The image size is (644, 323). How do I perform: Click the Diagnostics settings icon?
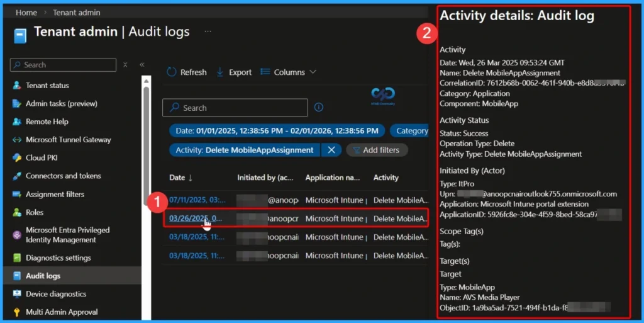click(17, 258)
